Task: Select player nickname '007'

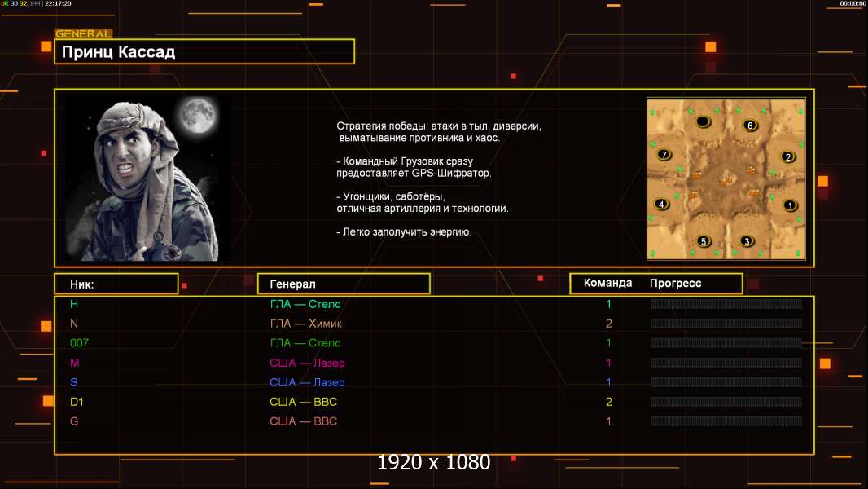Action: coord(79,343)
